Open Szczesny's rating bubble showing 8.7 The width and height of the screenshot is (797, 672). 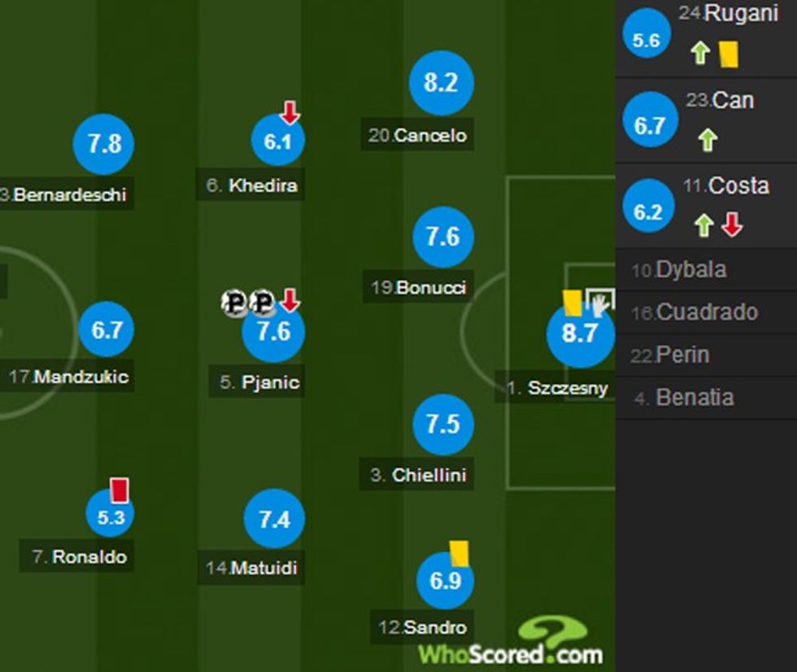581,333
